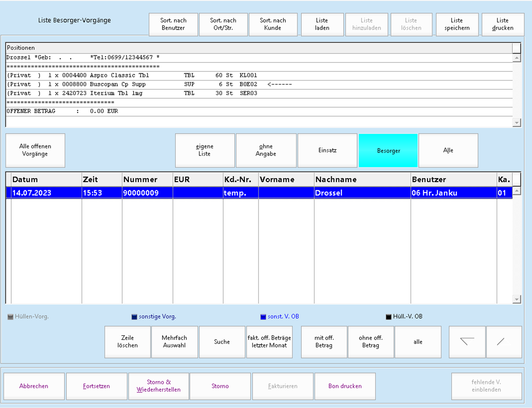This screenshot has width=532, height=408.
Task: Click the Benutzer column header
Action: coord(454,179)
